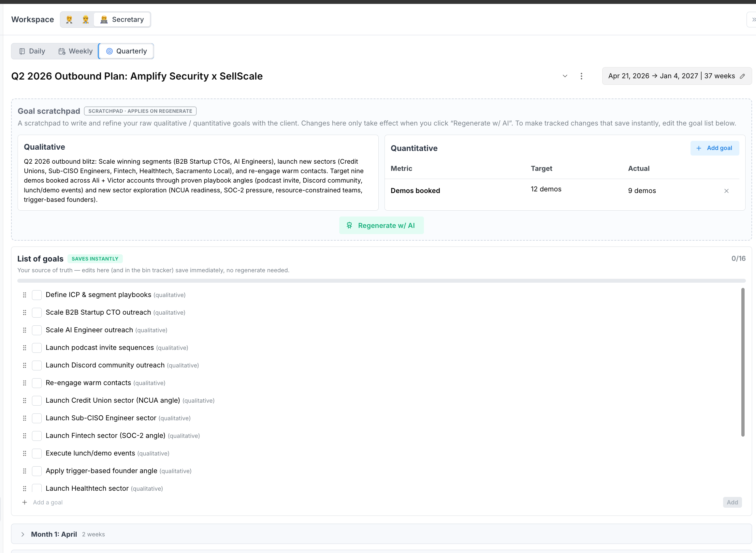The height and width of the screenshot is (553, 756).
Task: Select the Quarterly tab
Action: (126, 51)
